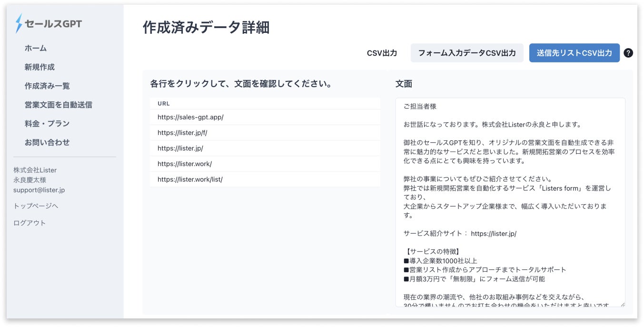Click 株式会社Lister account name in sidebar
This screenshot has width=644, height=327.
[35, 170]
